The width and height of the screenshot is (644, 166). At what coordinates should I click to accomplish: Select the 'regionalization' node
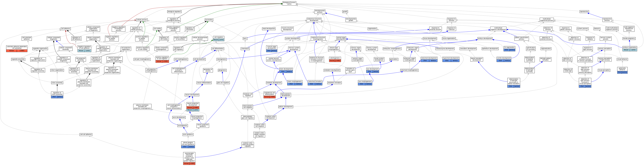coord(546,49)
